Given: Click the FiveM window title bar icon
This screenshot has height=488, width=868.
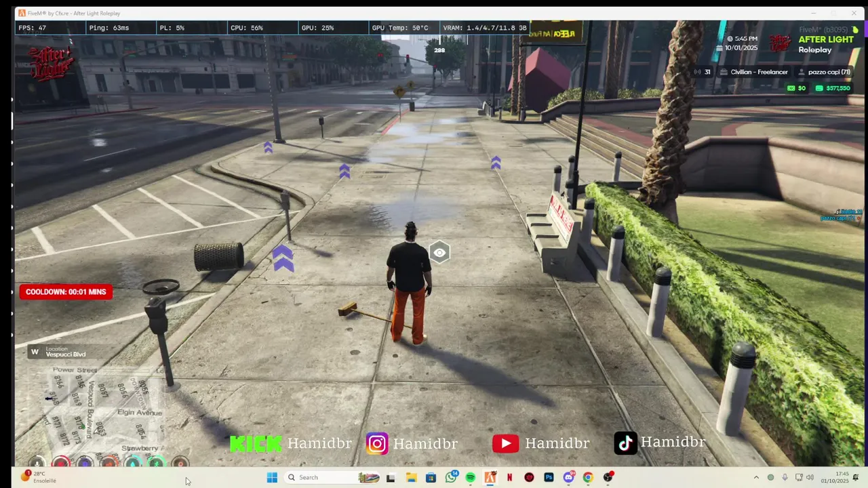Looking at the screenshot, I should (x=22, y=13).
